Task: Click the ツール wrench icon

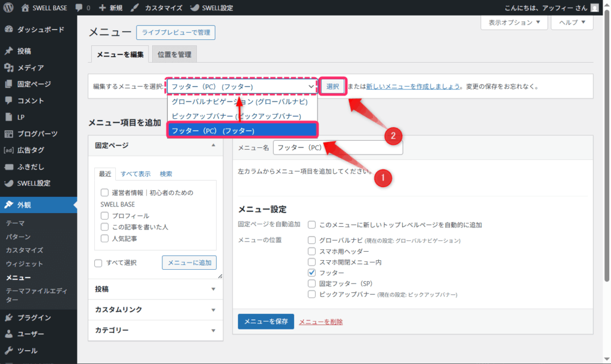Action: tap(9, 350)
